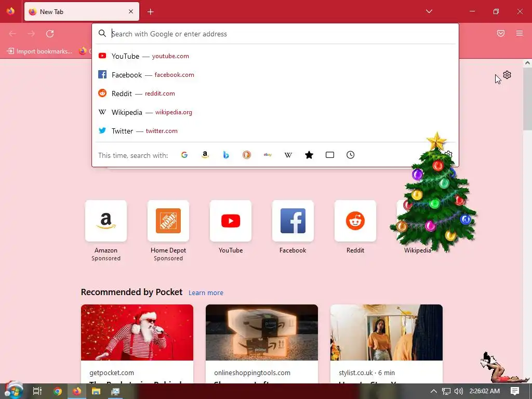The image size is (532, 399).
Task: Search open tabs with the tab icon
Action: coord(330,155)
